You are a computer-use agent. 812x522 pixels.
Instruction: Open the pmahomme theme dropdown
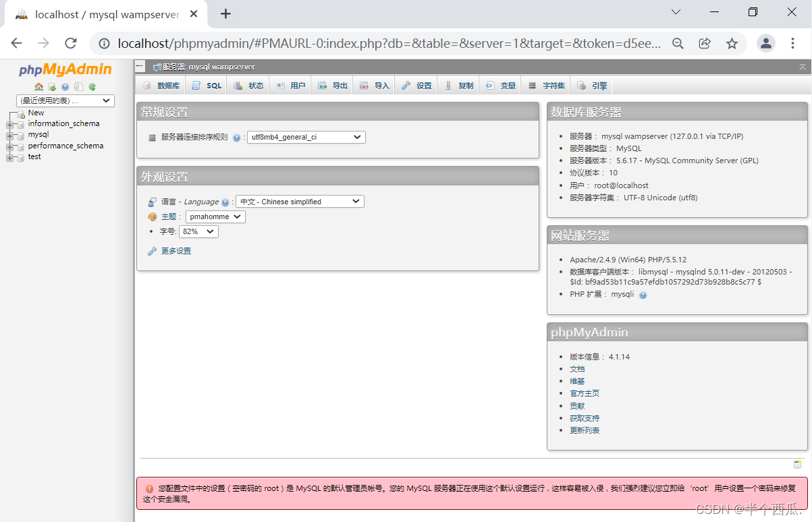click(215, 216)
